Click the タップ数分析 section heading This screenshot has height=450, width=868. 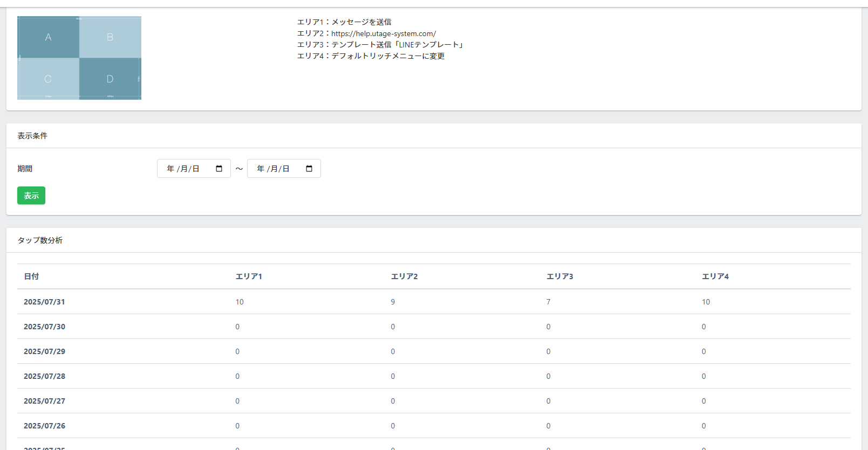[x=40, y=240]
